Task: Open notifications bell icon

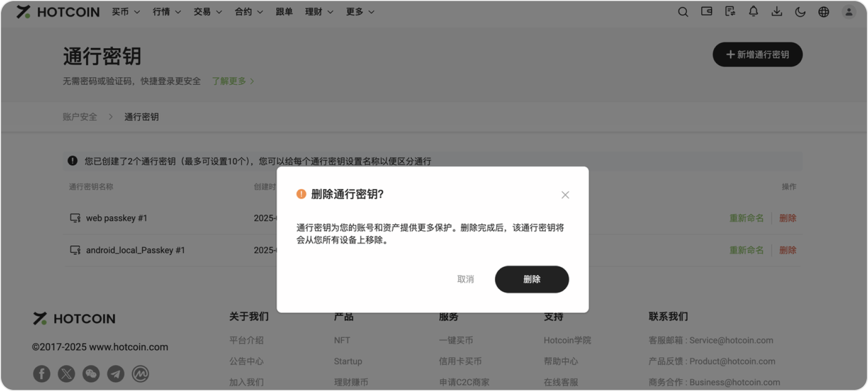Action: [753, 12]
